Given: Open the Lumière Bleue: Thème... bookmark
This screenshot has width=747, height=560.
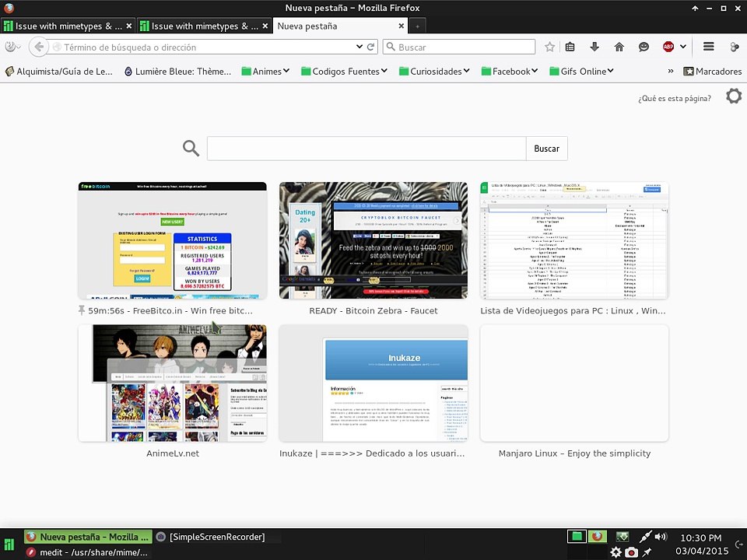Looking at the screenshot, I should [177, 71].
